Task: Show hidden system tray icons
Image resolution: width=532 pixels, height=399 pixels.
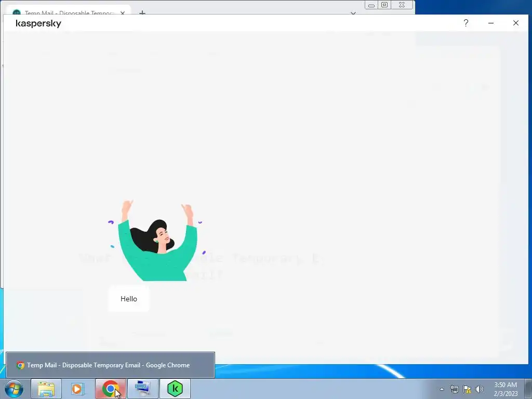Action: (442, 389)
